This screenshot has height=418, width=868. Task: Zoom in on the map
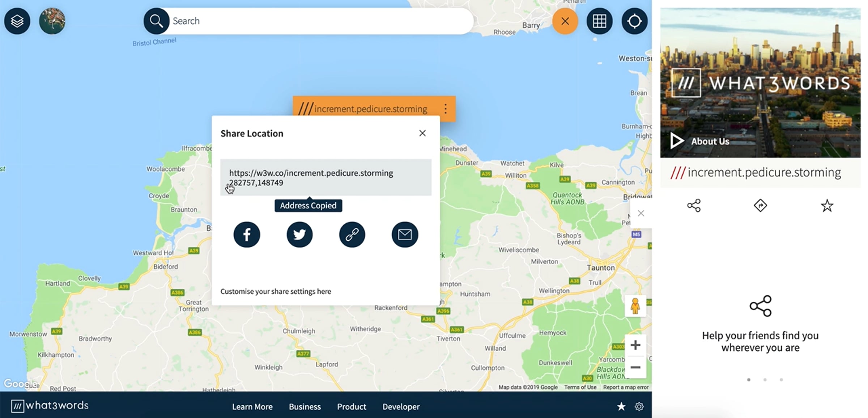click(x=635, y=345)
